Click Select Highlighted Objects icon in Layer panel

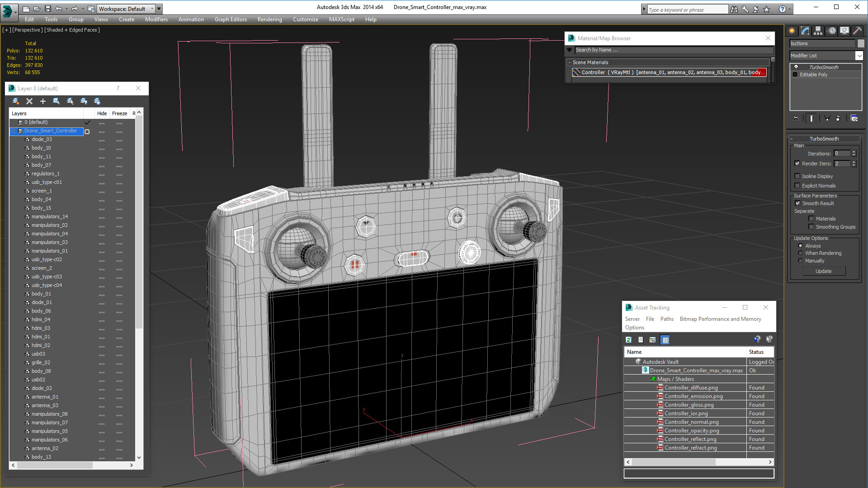57,101
